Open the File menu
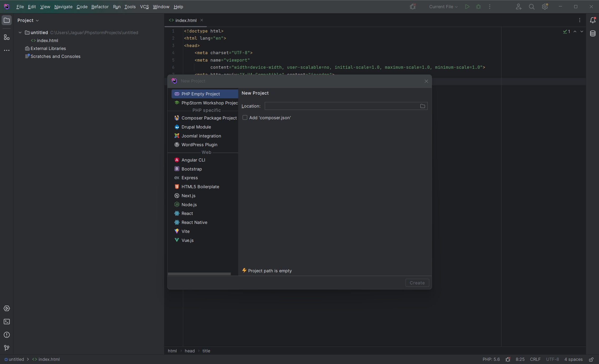The image size is (599, 364). pos(20,7)
